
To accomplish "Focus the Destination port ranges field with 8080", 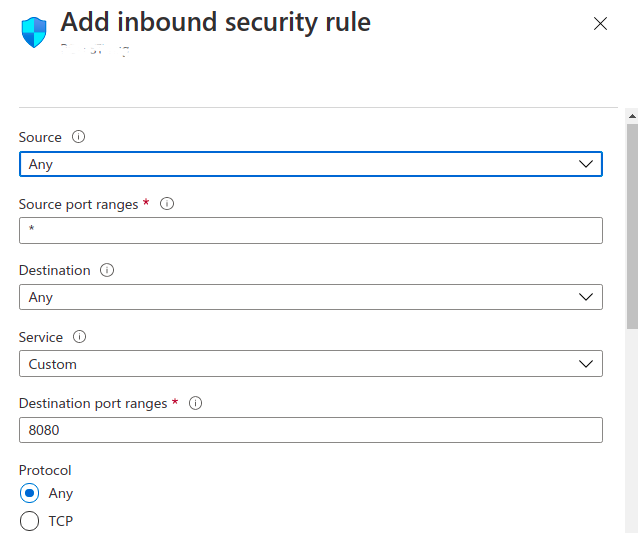I will 310,430.
